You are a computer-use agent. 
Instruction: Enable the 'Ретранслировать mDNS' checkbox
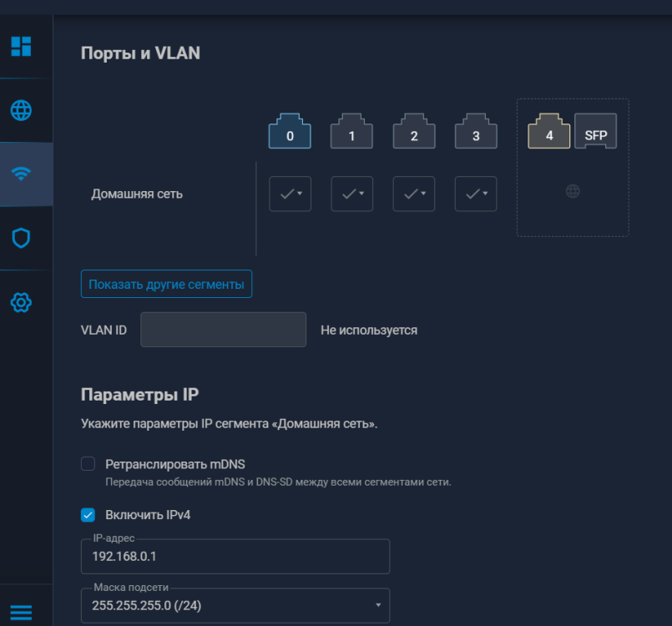[88, 464]
